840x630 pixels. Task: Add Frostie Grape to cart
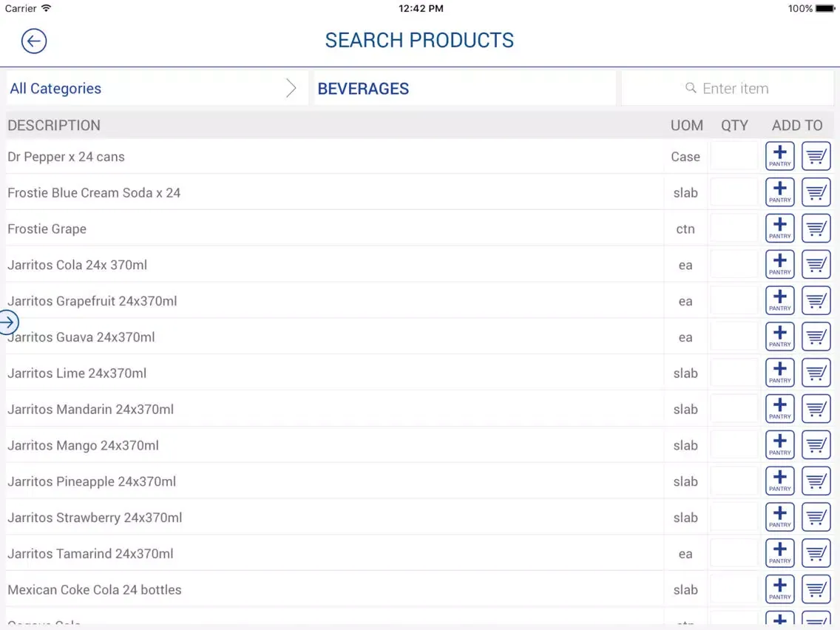click(x=816, y=228)
